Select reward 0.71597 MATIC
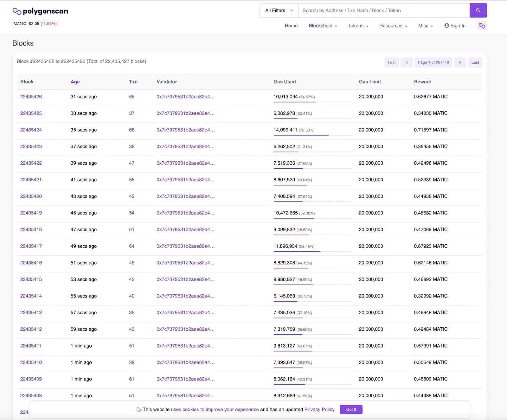This screenshot has height=420, width=507. [x=431, y=130]
